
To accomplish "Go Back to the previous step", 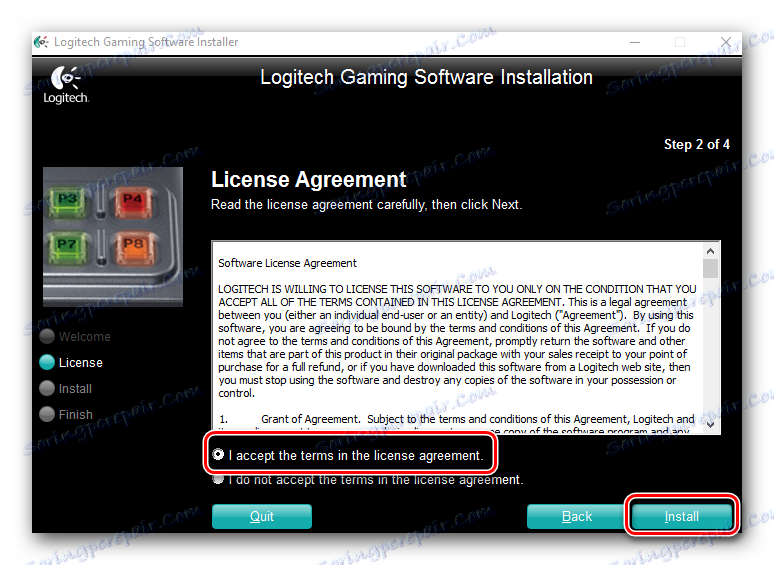I will point(576,516).
